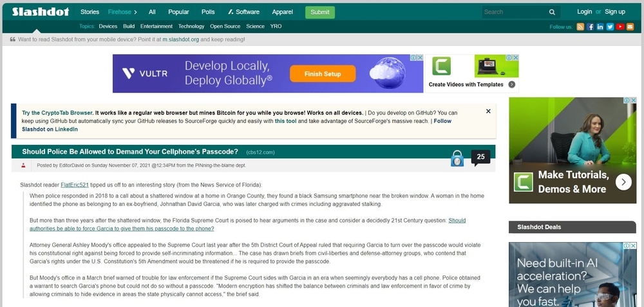Screen dimensions: 644x307
Task: Click the Make Tutorials sidebar ad image
Action: (x=573, y=150)
